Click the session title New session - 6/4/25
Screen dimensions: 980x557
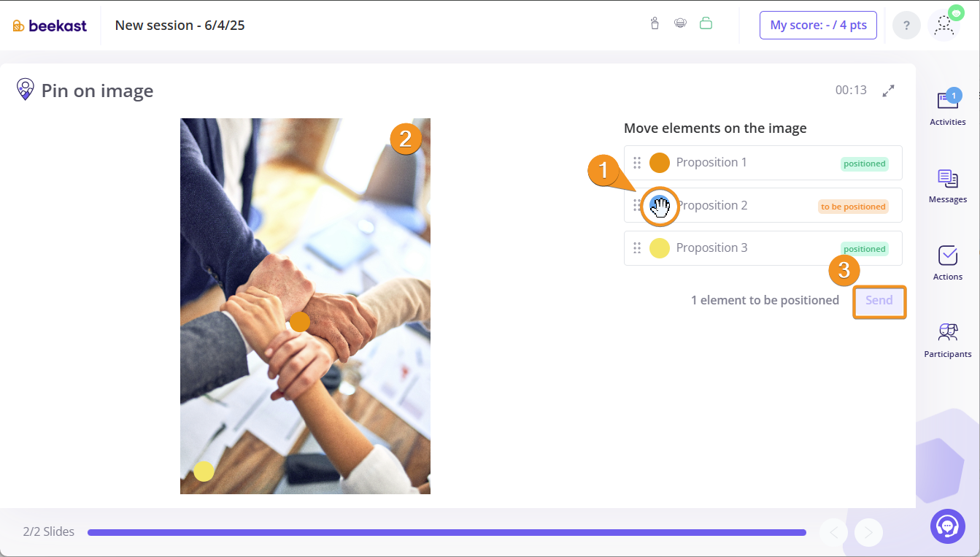click(x=180, y=26)
